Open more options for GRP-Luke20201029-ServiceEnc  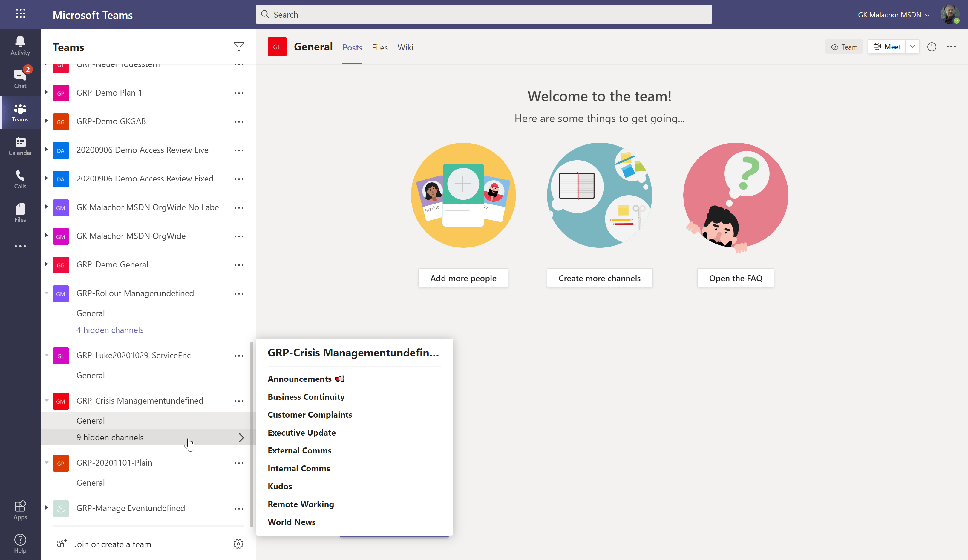238,356
